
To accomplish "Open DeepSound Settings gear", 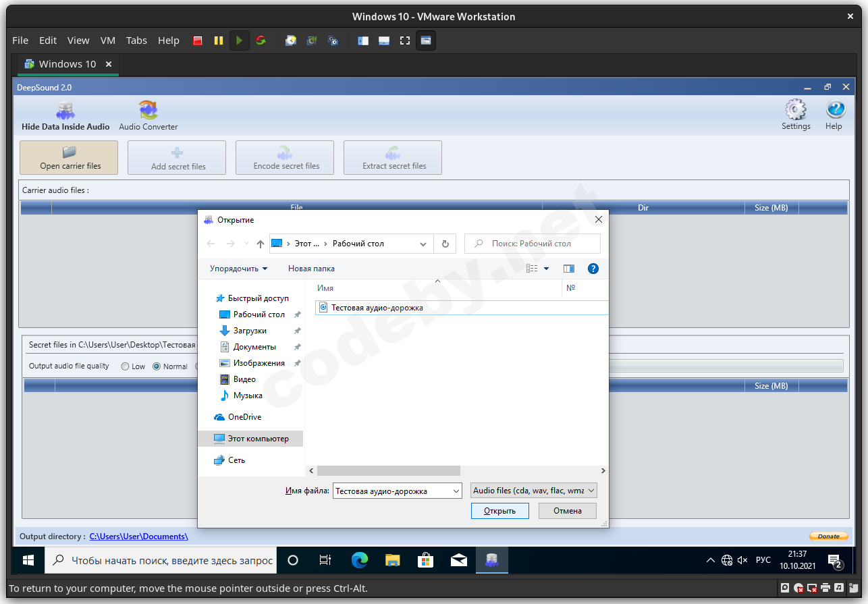I will coord(796,110).
